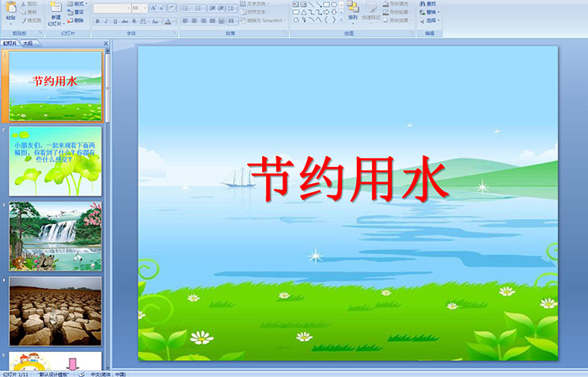Click the Increase Font Size button
This screenshot has width=588, height=377.
tap(154, 8)
